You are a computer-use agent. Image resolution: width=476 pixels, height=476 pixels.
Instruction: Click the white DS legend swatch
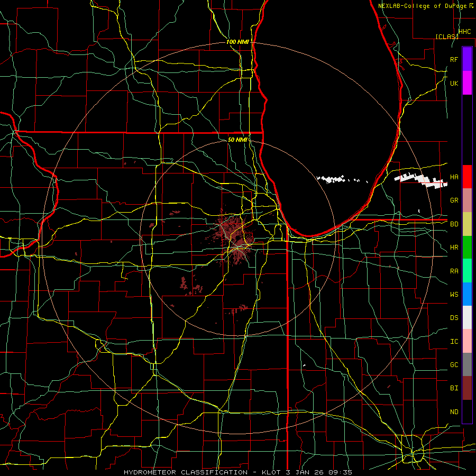(467, 317)
